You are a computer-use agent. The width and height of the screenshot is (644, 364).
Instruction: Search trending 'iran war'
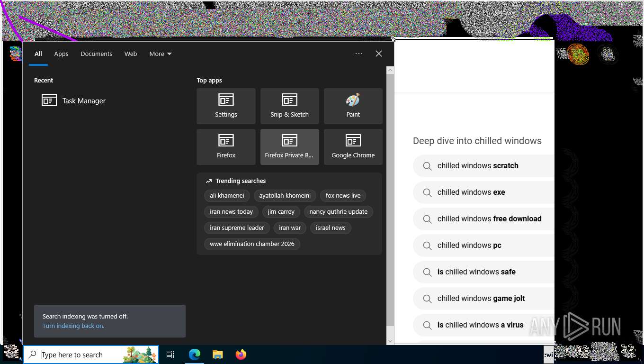coord(290,227)
